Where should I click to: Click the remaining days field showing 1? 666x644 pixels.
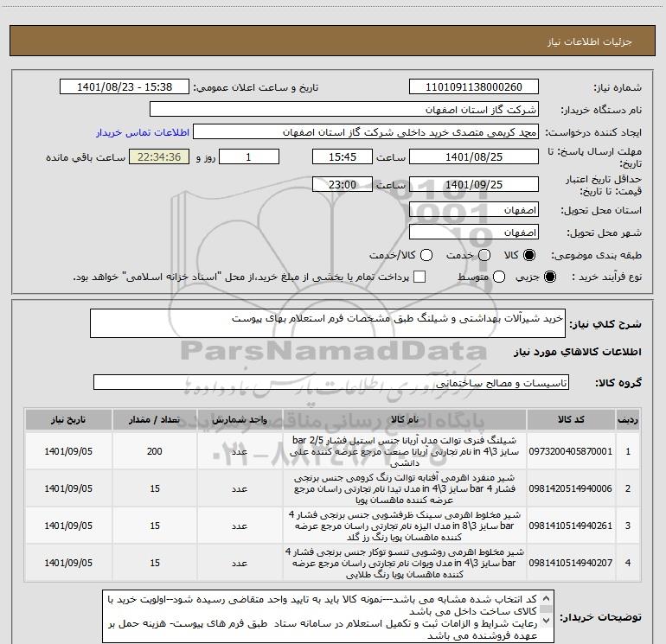249,156
